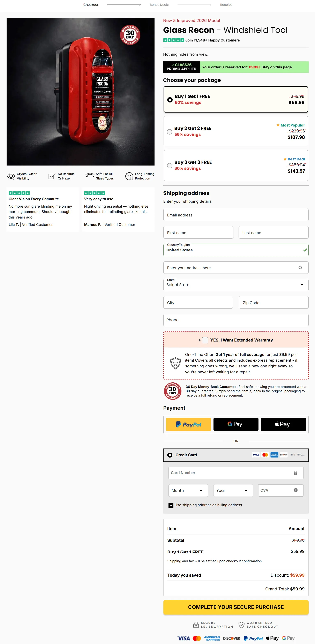Click the footer PayPal logo
This screenshot has height=644, width=315.
[x=253, y=638]
